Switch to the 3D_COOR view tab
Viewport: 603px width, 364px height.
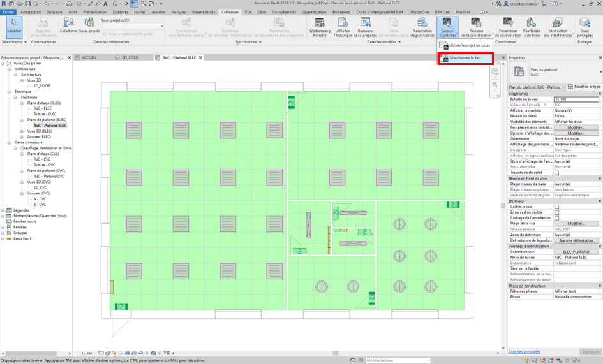[x=130, y=57]
